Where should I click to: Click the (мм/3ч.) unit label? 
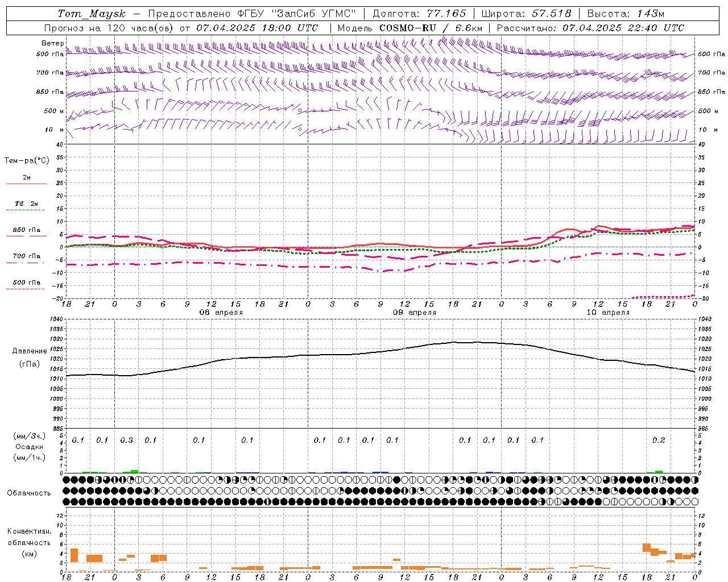click(x=30, y=436)
